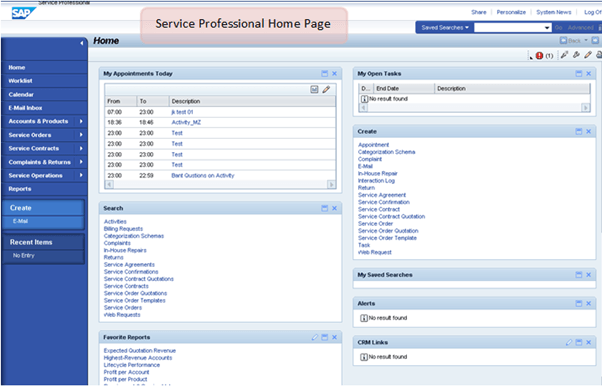602x387 pixels.
Task: Expand the saved search combo box arrow
Action: pyautogui.click(x=547, y=28)
